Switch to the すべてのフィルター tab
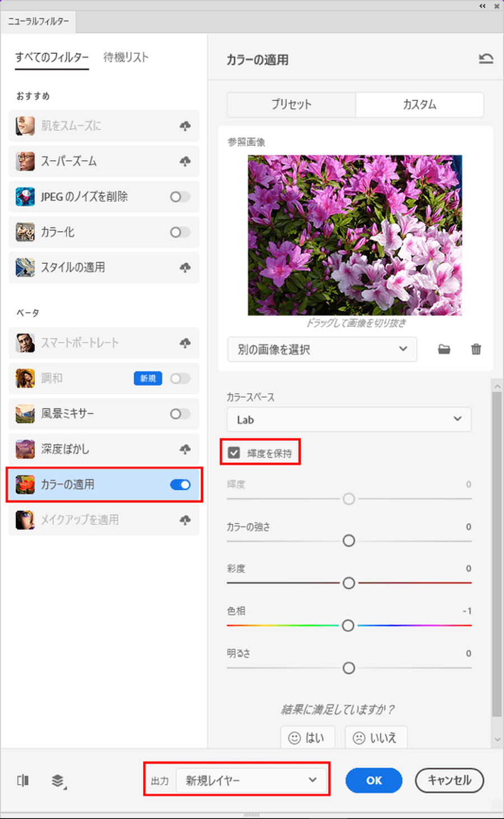Screen dimensions: 504x819 coord(52,57)
